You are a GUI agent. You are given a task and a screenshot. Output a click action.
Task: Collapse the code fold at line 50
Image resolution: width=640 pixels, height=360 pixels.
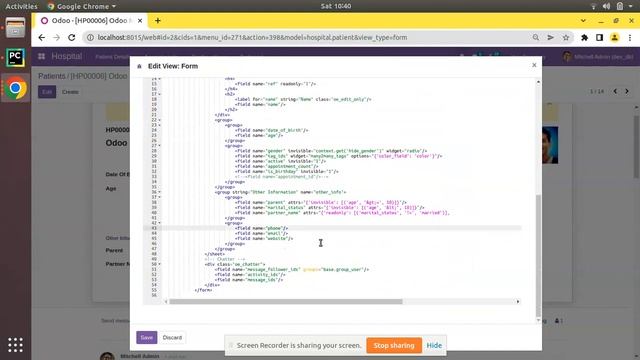[x=160, y=264]
